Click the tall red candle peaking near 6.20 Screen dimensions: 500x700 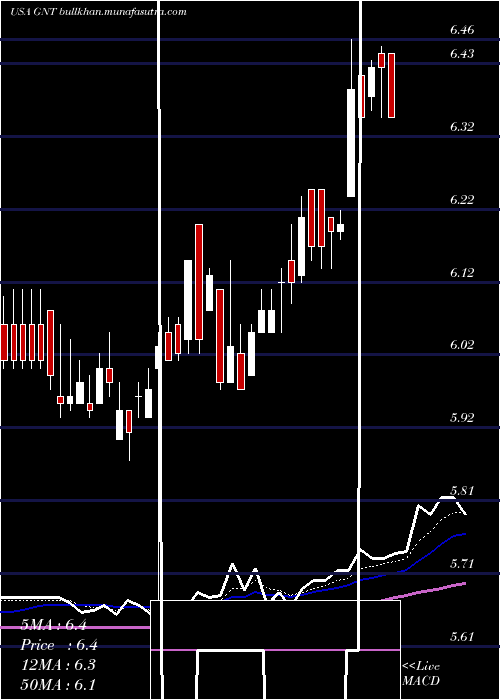tap(199, 282)
